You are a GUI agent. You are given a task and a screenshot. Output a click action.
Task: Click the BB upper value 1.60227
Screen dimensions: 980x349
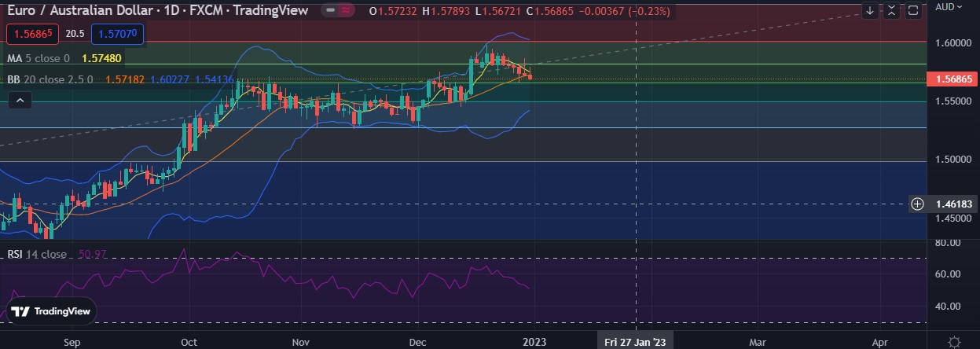coord(169,79)
